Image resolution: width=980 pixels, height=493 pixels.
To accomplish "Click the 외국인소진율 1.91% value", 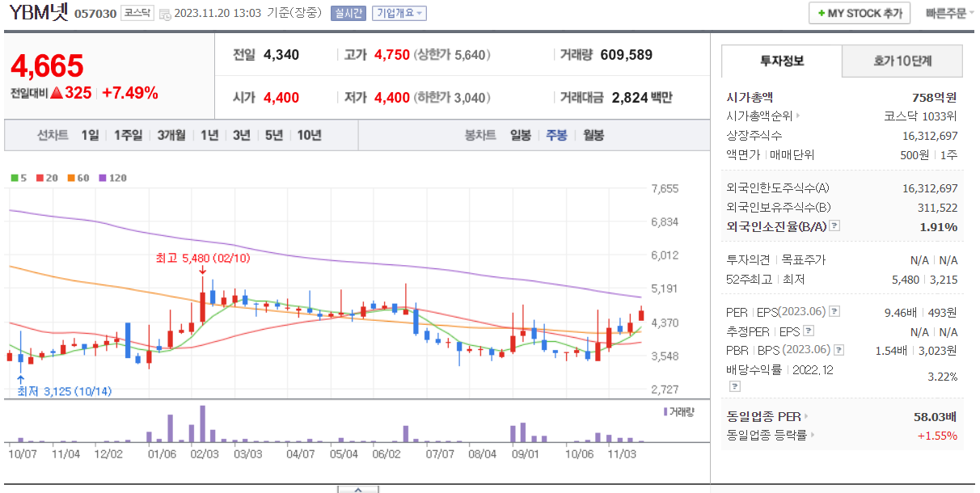I will click(x=939, y=226).
